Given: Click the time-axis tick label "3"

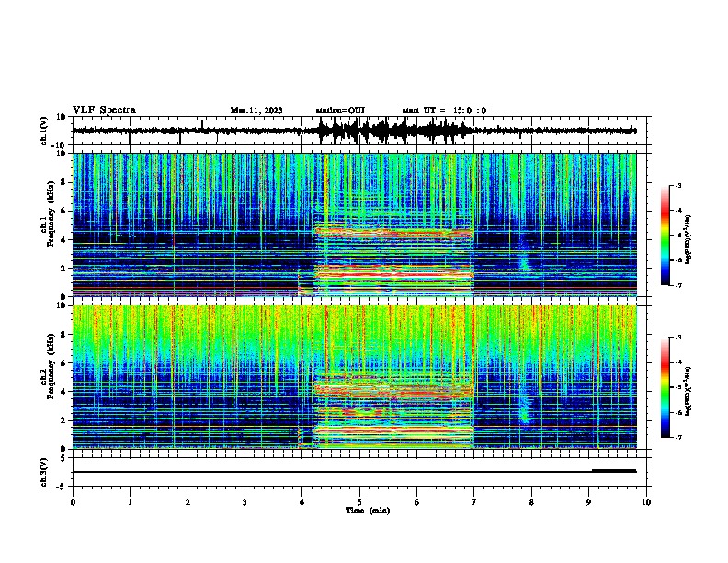Looking at the screenshot, I should coord(245,502).
